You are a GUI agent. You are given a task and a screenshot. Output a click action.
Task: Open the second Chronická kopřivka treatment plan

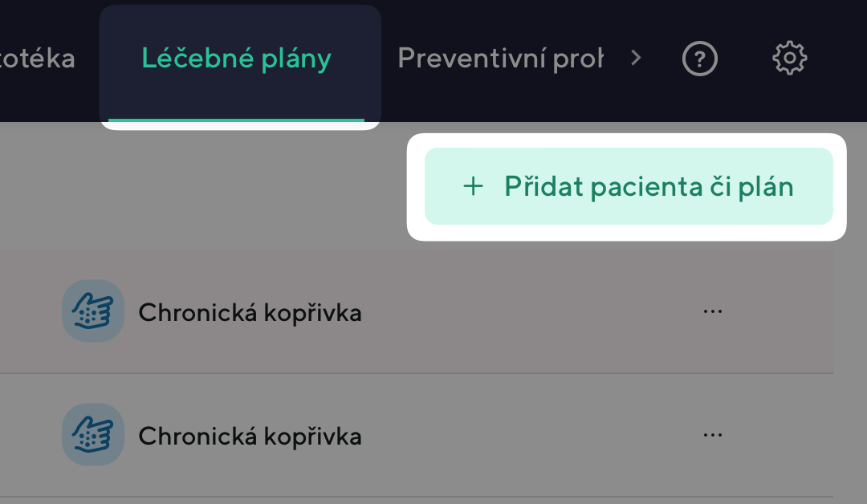(250, 436)
